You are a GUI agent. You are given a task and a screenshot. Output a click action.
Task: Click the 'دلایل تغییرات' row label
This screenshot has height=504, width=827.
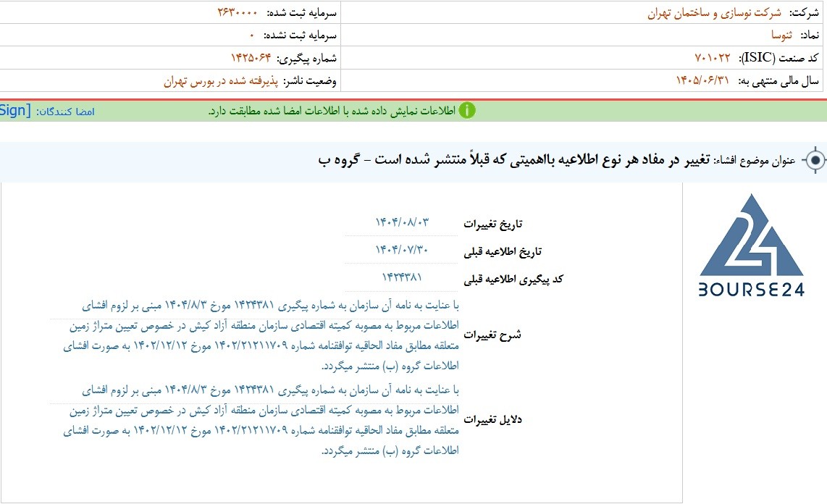coord(492,420)
